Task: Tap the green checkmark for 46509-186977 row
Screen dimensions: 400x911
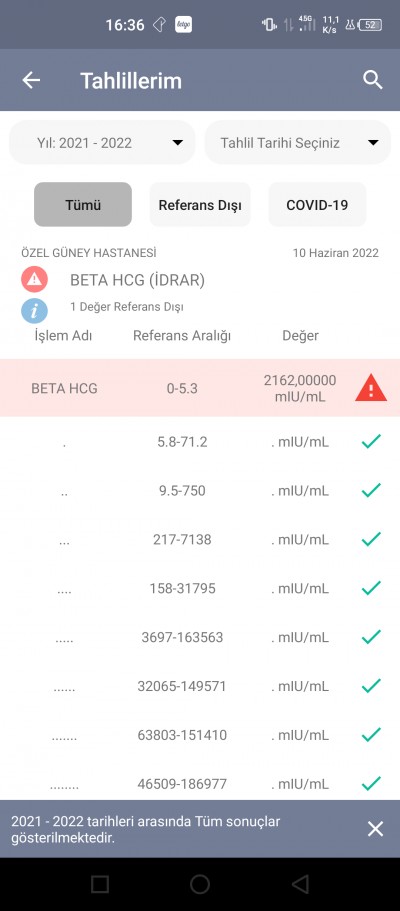Action: (x=371, y=783)
